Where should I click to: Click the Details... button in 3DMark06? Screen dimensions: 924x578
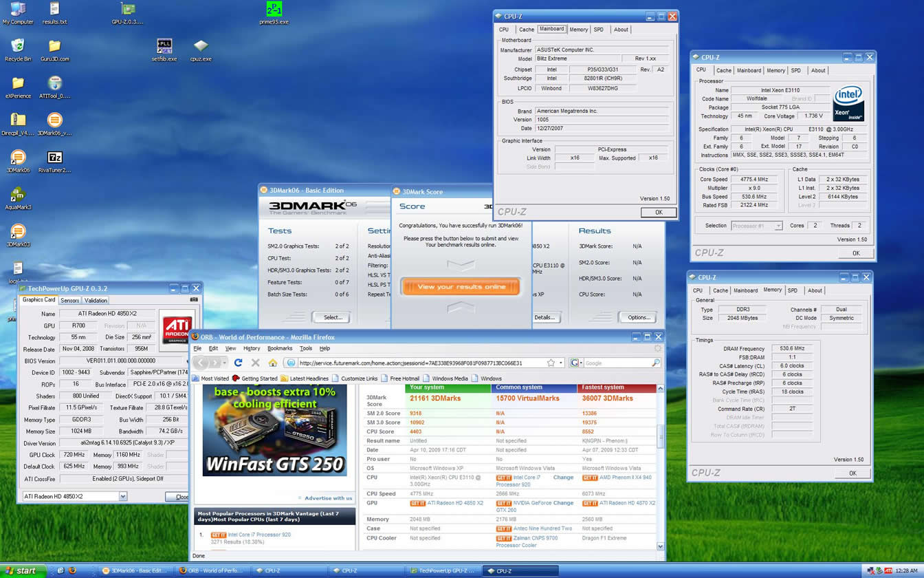pos(544,317)
